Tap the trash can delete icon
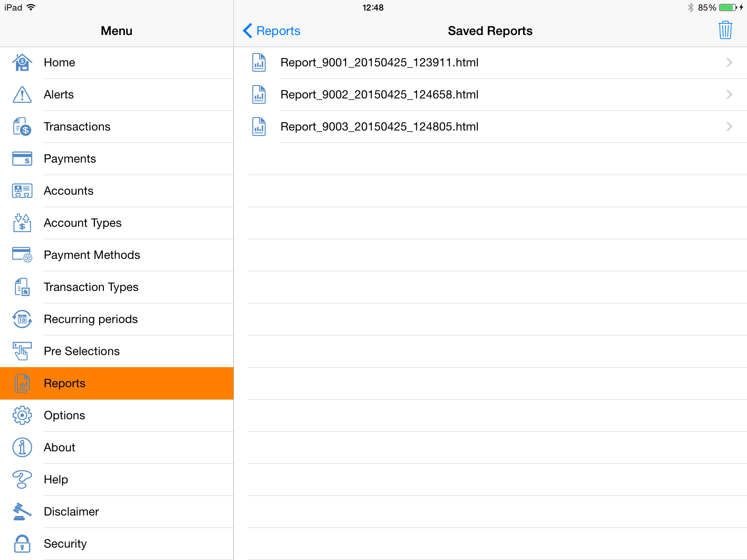Viewport: 747px width, 560px height. pos(725,30)
